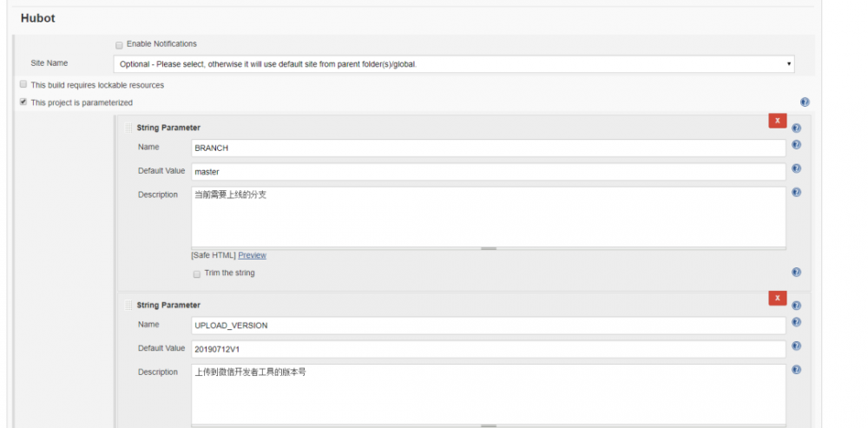This screenshot has height=428, width=868.
Task: Click help icon beside 'Trim the string'
Action: tap(797, 273)
